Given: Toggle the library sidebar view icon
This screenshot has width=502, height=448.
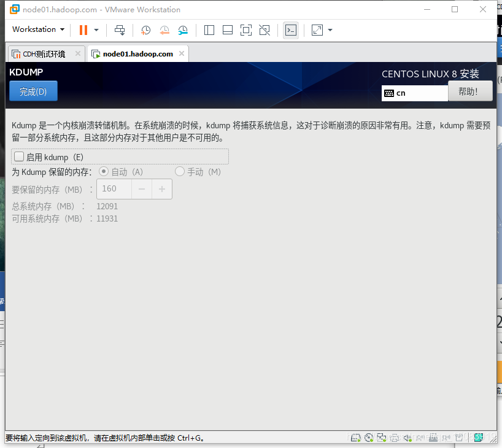Looking at the screenshot, I should point(209,30).
